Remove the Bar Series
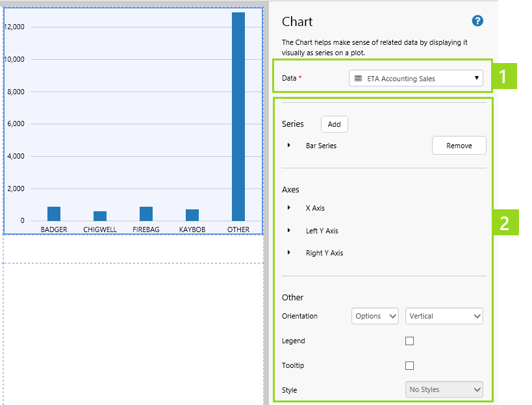Screen dimensions: 532x405 [x=459, y=146]
